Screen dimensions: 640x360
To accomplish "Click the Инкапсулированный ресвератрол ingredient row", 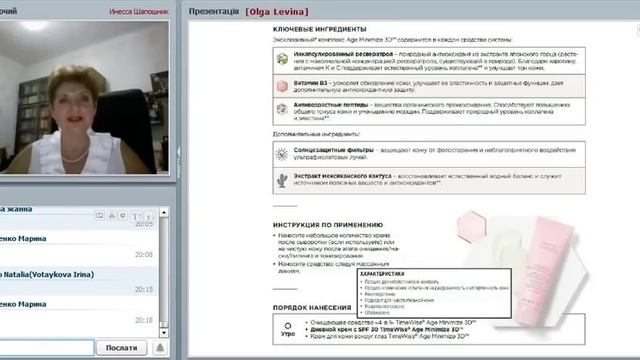I will 429,61.
